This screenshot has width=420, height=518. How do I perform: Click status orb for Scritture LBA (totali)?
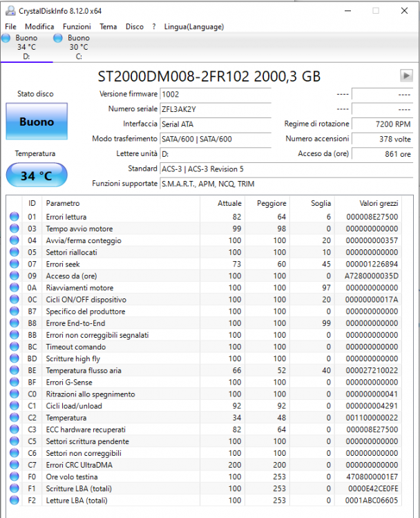[15, 488]
